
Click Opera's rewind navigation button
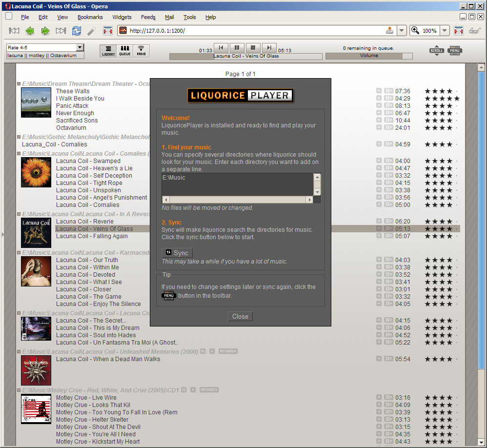[14, 30]
